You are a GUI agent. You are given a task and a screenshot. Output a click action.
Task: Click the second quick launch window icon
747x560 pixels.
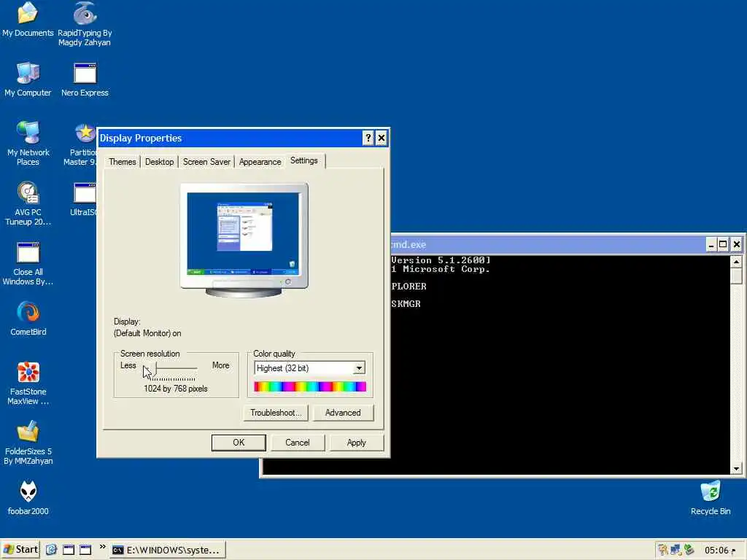(x=69, y=550)
